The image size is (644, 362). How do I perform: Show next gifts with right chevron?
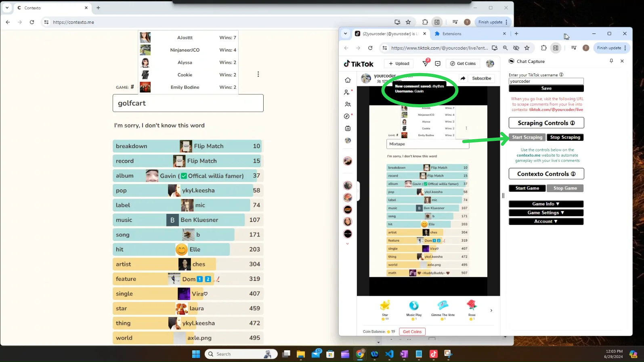491,310
